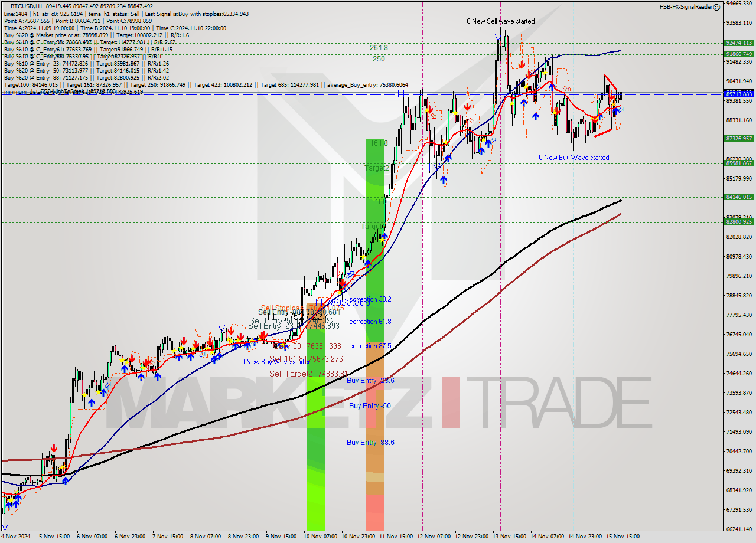This screenshot has width=756, height=543.
Task: Click the 78845.820 price axis value
Action: click(739, 295)
